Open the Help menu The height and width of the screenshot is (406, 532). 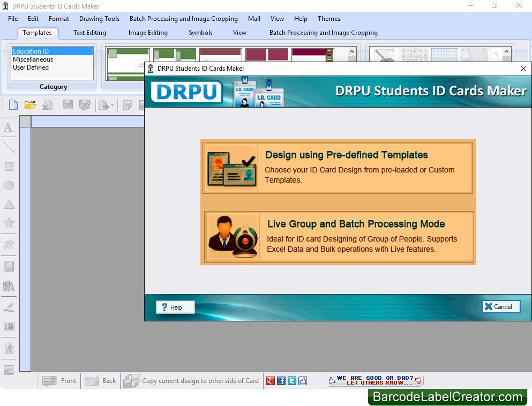pos(301,19)
